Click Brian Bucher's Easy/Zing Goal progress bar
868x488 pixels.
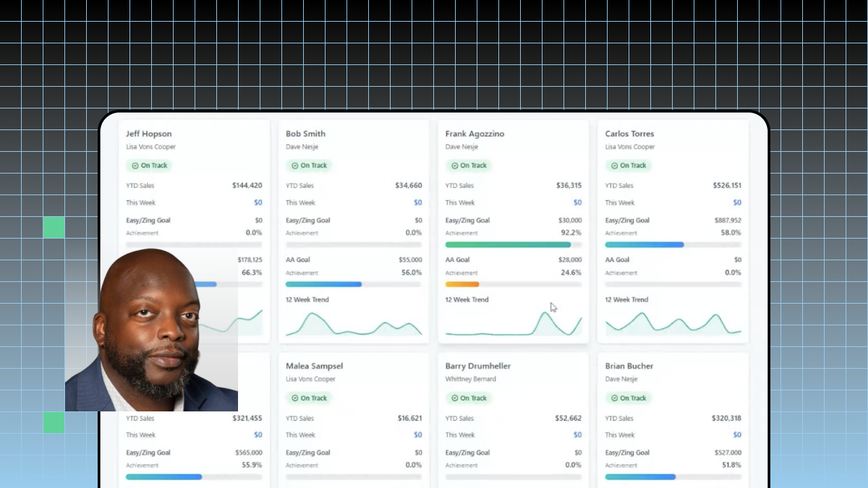pyautogui.click(x=673, y=477)
